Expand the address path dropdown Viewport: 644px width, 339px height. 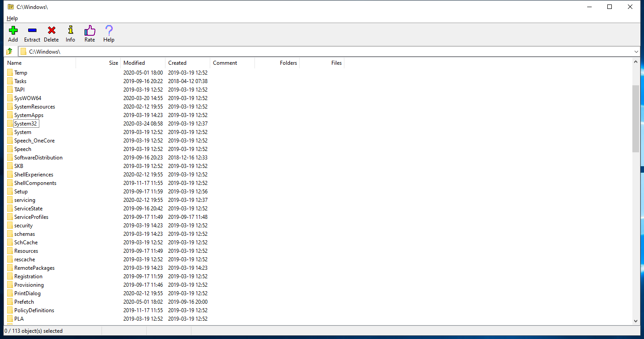(x=636, y=52)
